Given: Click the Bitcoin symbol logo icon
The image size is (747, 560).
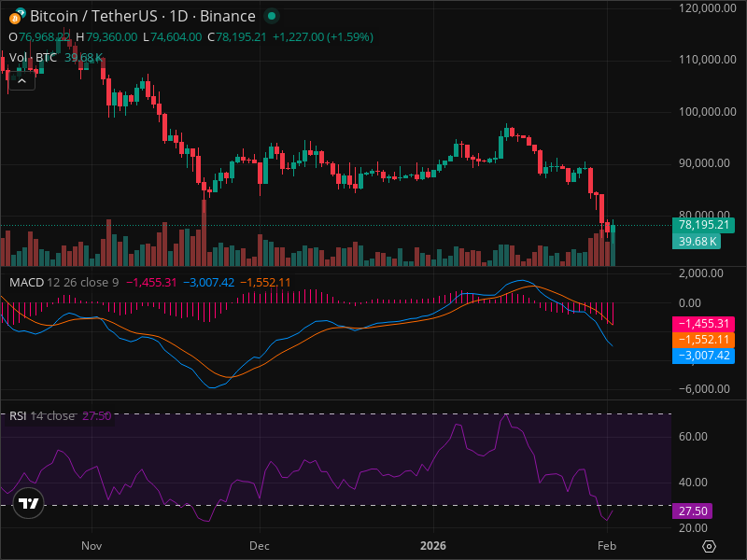Looking at the screenshot, I should point(17,16).
